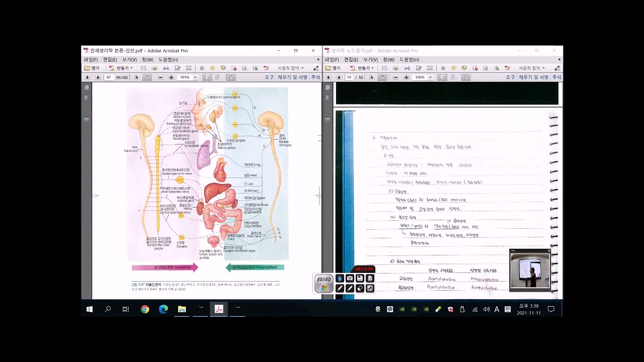Click page number field showing 19
644x362 pixels.
click(349, 77)
